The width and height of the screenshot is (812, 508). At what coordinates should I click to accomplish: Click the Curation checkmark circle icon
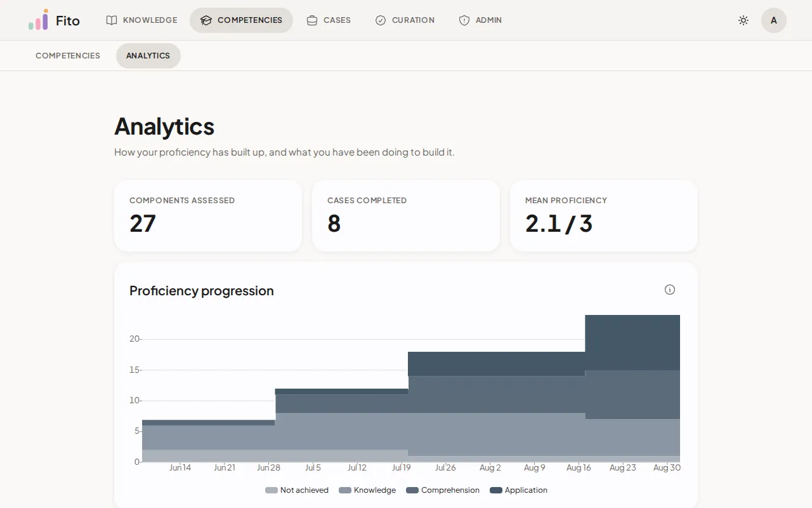[381, 20]
